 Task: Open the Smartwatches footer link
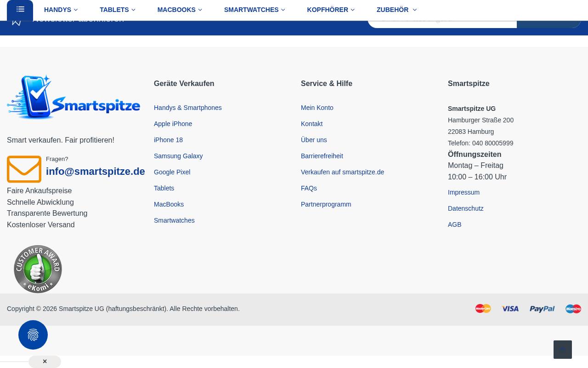tap(174, 220)
